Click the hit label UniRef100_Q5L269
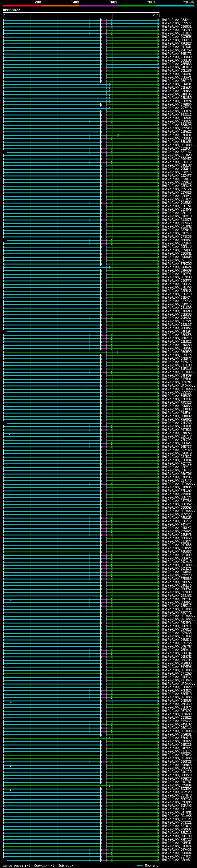The height and width of the screenshot is (868, 197). click(177, 71)
